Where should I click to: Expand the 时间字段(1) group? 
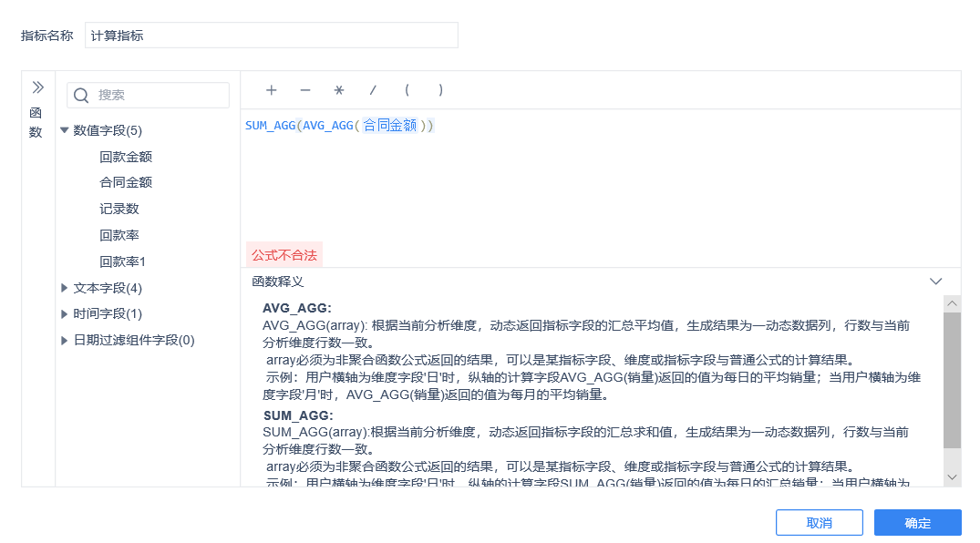click(65, 313)
